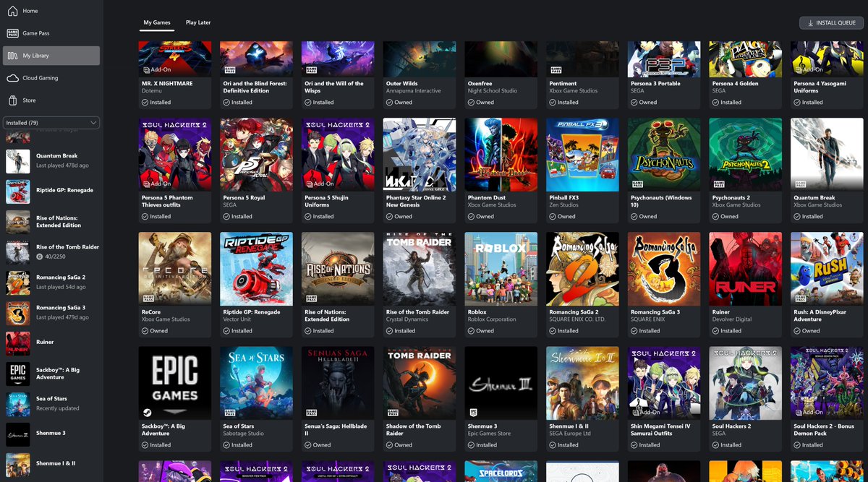Click Rise of Nations sidebar game icon

click(x=18, y=222)
